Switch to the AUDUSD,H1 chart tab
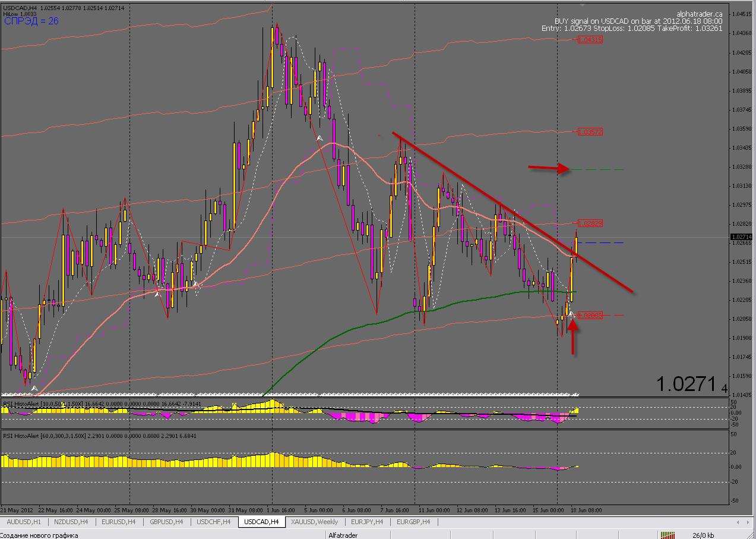 24,522
